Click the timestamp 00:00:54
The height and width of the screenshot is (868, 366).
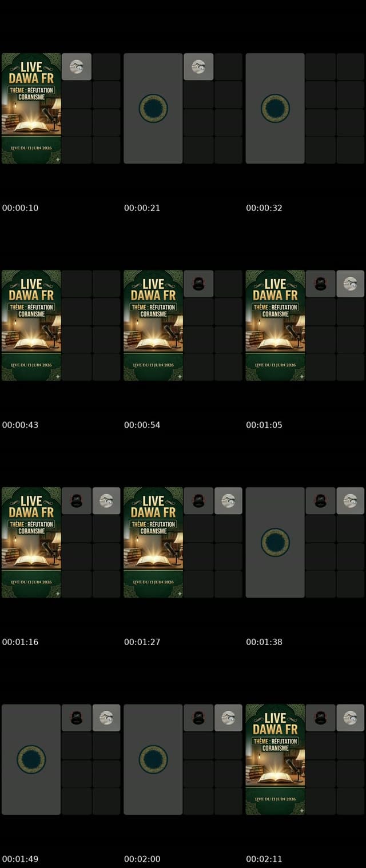142,425
